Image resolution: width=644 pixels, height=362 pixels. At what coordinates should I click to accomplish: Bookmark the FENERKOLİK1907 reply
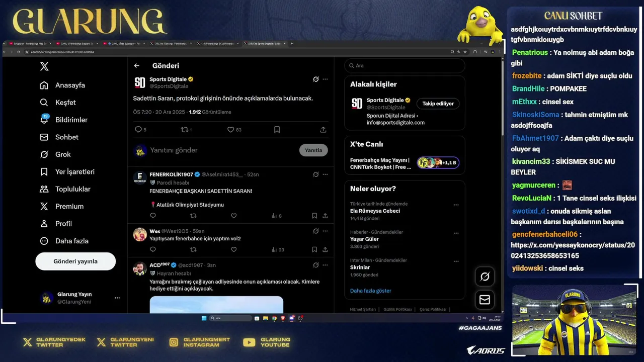click(314, 216)
